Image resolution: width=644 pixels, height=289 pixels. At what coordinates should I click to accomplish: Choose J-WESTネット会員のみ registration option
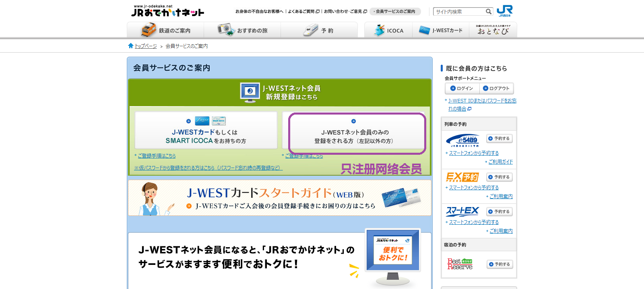pyautogui.click(x=353, y=133)
